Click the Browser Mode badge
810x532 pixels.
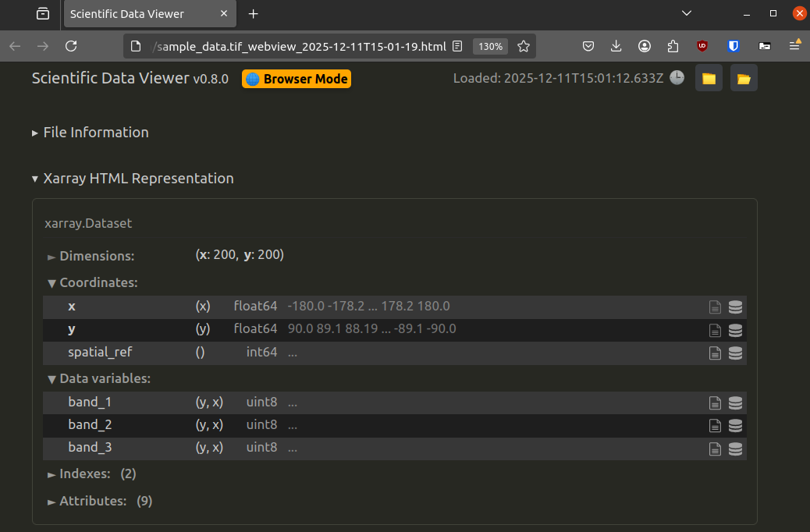click(x=296, y=78)
